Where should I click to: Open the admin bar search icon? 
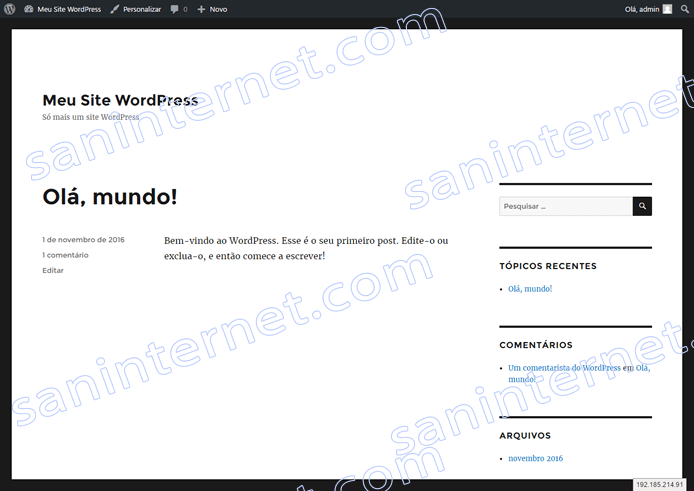pyautogui.click(x=684, y=9)
